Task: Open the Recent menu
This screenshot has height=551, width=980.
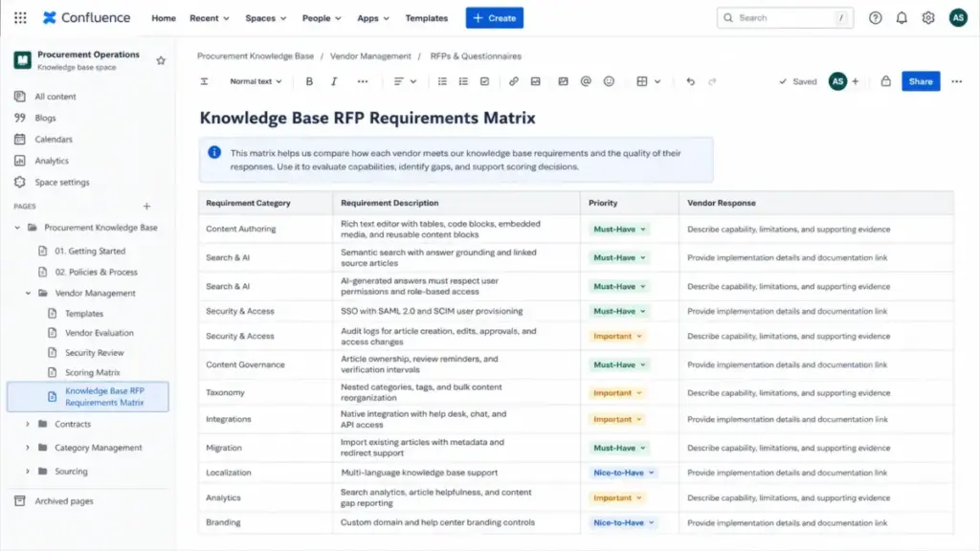Action: pyautogui.click(x=210, y=18)
